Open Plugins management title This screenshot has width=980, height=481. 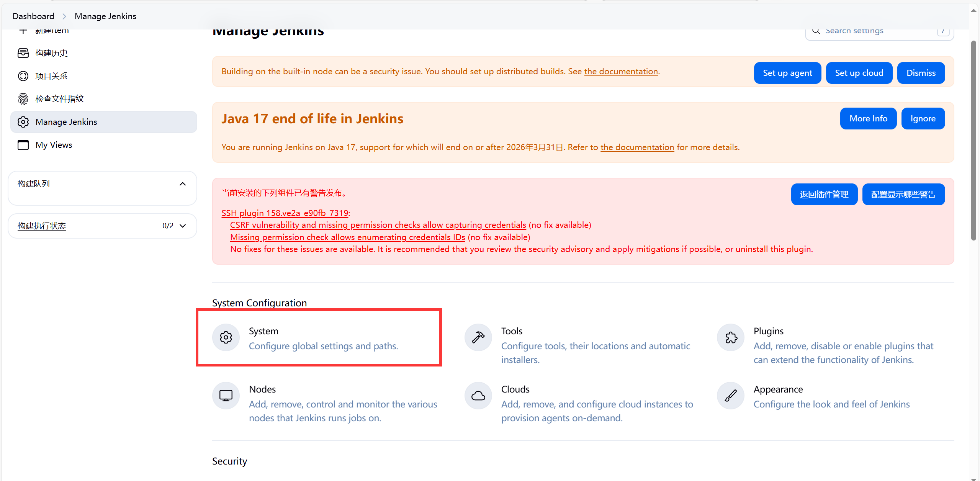point(768,331)
